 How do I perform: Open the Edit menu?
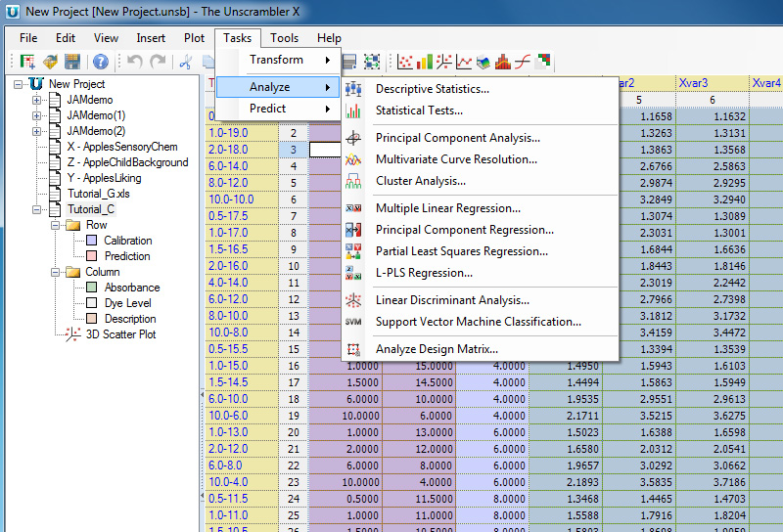pos(66,38)
